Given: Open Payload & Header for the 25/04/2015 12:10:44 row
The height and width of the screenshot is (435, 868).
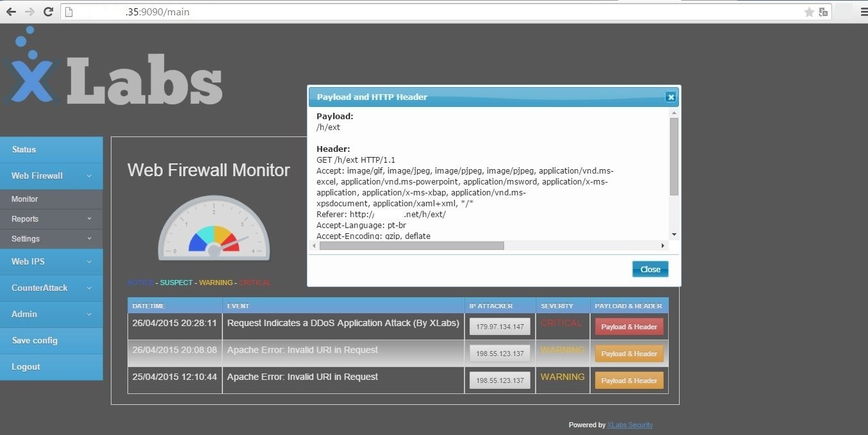Looking at the screenshot, I should pos(629,381).
